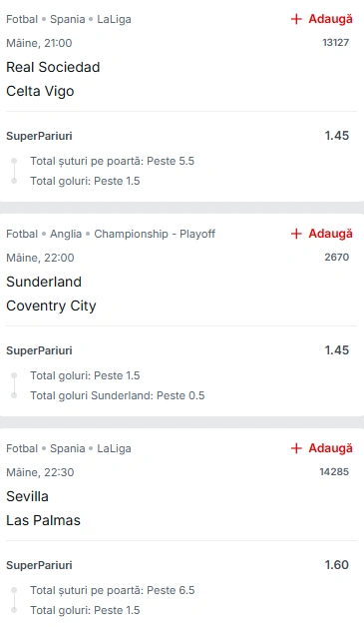Open the Celta Vigo team name
The height and width of the screenshot is (627, 364).
coord(40,91)
